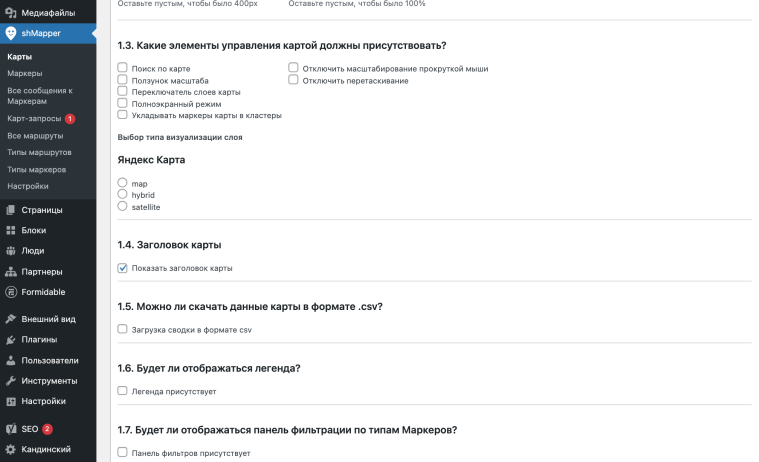Click the Tools wrench icon
Screen dimensions: 760x462
coord(10,381)
